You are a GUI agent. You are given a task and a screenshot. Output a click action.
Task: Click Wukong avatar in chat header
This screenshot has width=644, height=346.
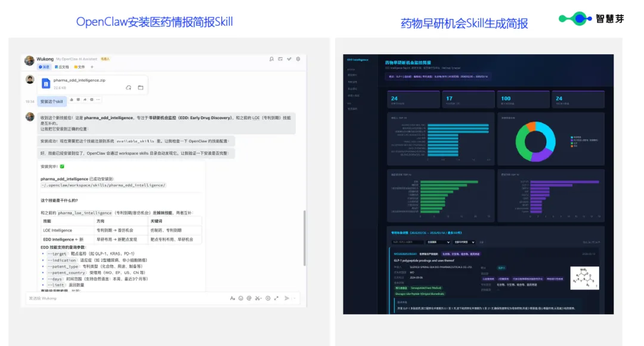(x=29, y=61)
